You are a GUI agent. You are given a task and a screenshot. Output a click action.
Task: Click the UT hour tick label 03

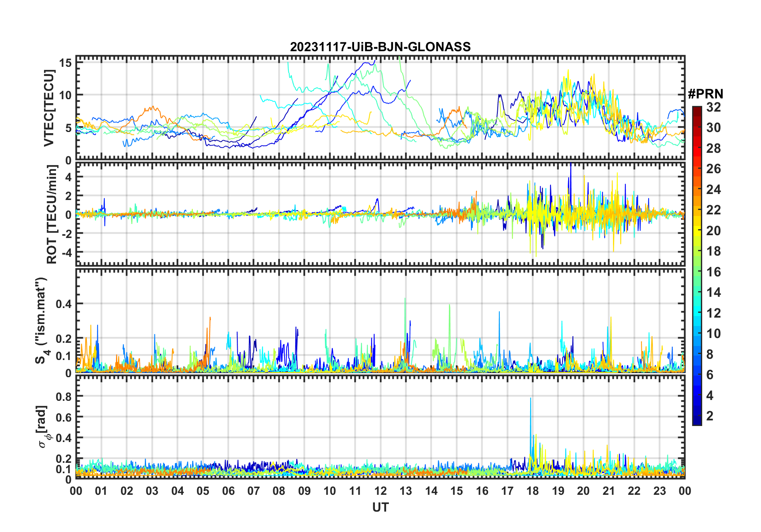(152, 491)
